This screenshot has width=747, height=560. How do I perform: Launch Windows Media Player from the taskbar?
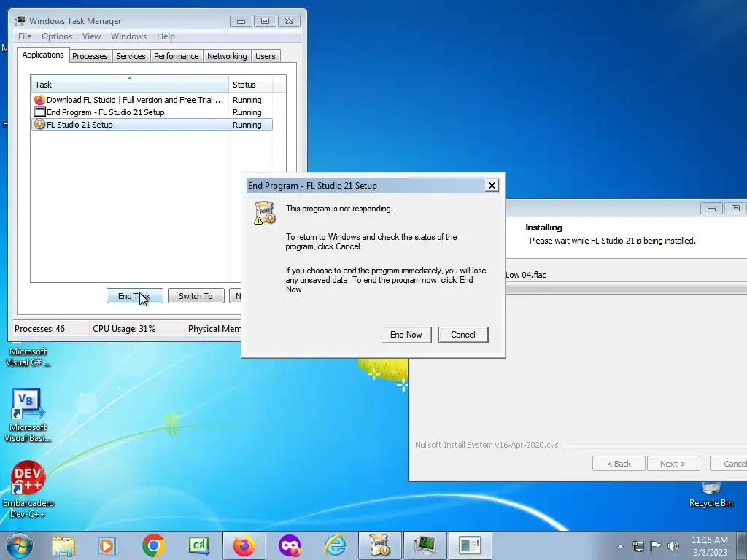click(108, 545)
